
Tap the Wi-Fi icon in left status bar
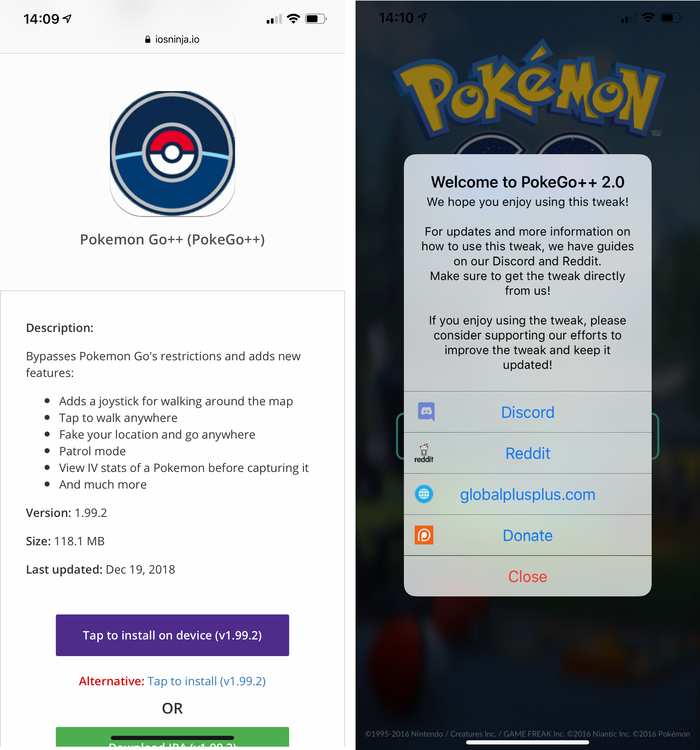[x=293, y=19]
